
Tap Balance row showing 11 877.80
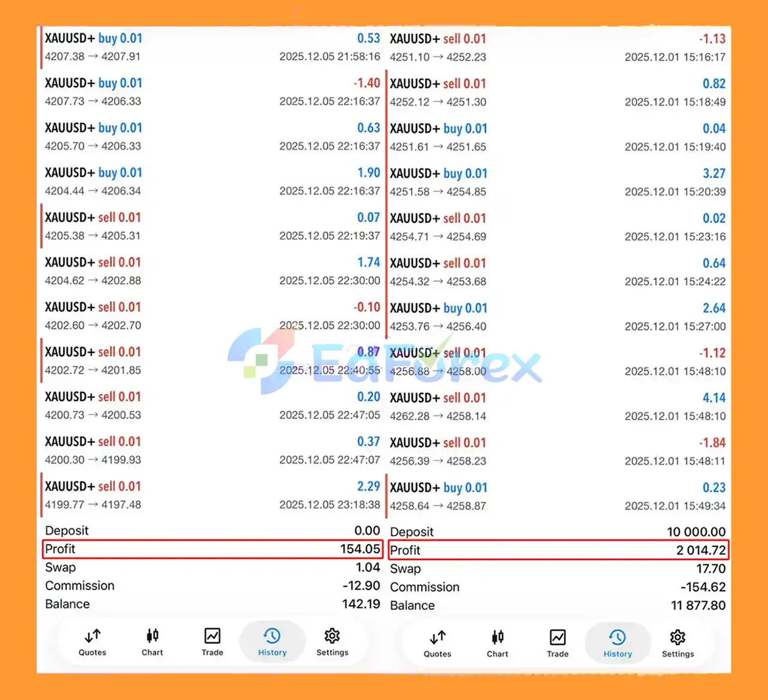[x=558, y=605]
